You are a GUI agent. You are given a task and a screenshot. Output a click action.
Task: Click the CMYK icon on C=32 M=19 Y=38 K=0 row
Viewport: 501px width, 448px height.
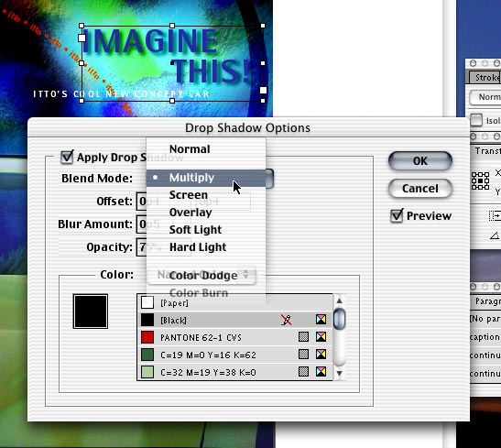(321, 371)
